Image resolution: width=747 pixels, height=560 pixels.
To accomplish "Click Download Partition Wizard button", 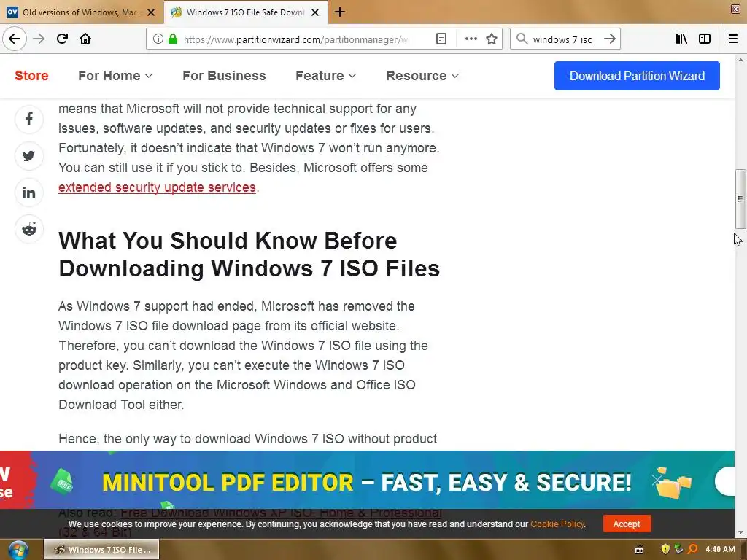I will point(637,76).
